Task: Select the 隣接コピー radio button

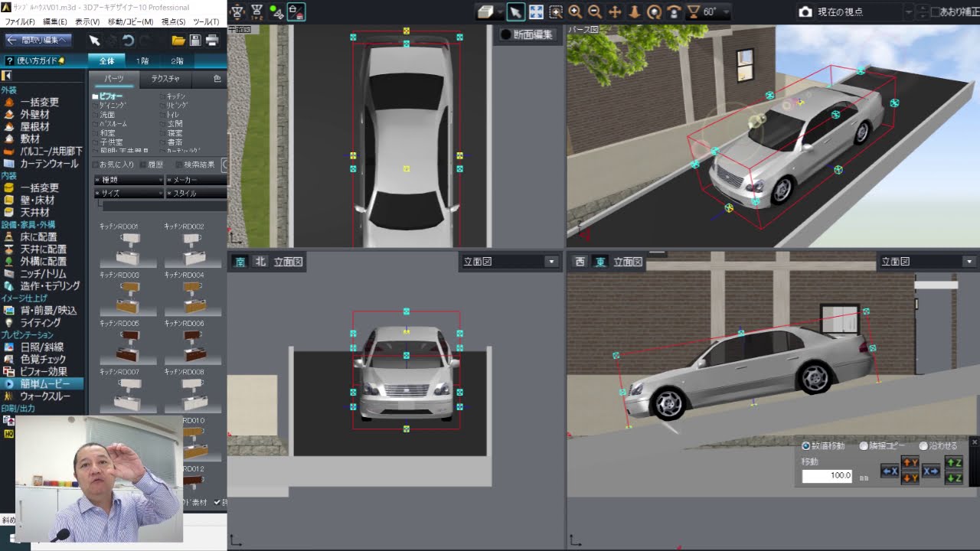Action: [x=864, y=445]
